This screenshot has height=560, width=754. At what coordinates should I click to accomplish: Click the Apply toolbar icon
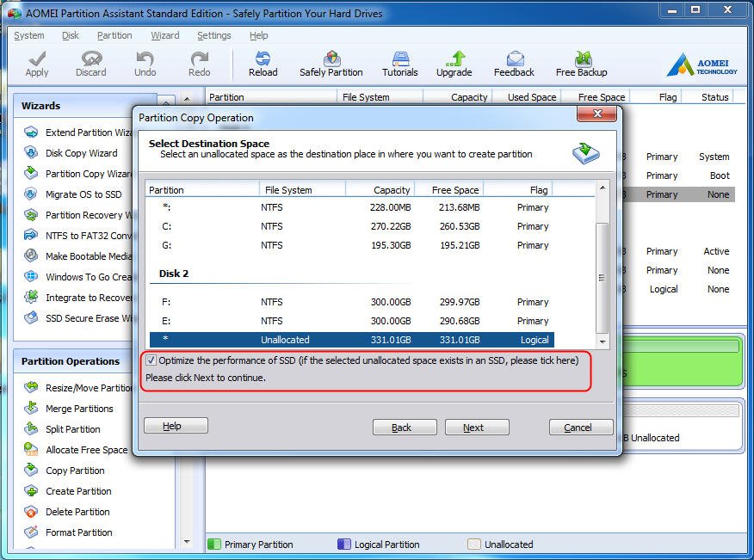[37, 65]
